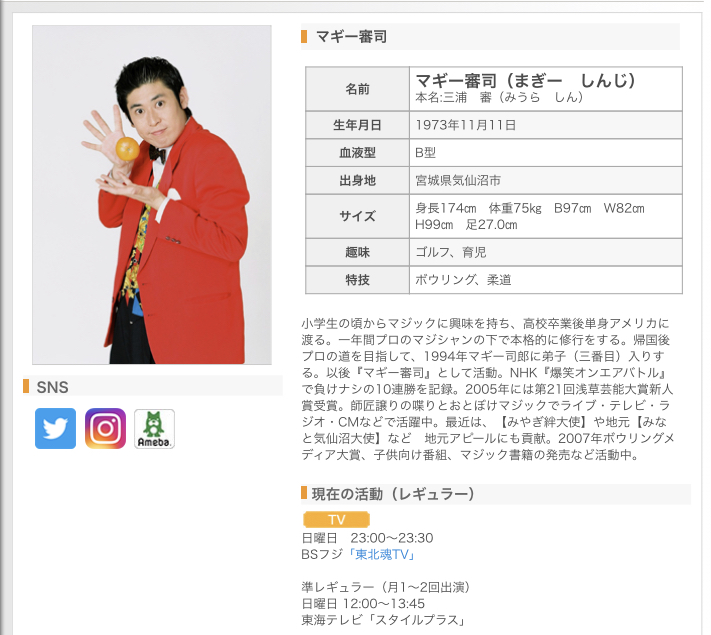Open the Ameba blog icon
711x635 pixels.
pyautogui.click(x=154, y=429)
